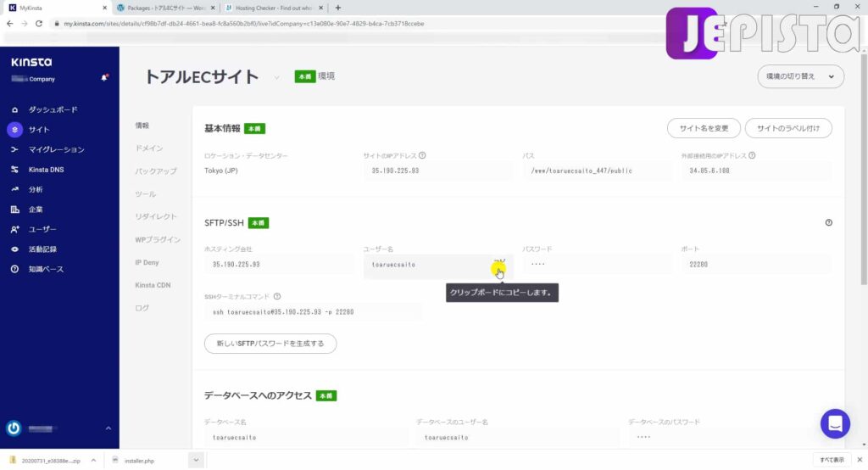Viewport: 868px width, 470px height.
Task: Click the port 22280 field
Action: point(755,265)
